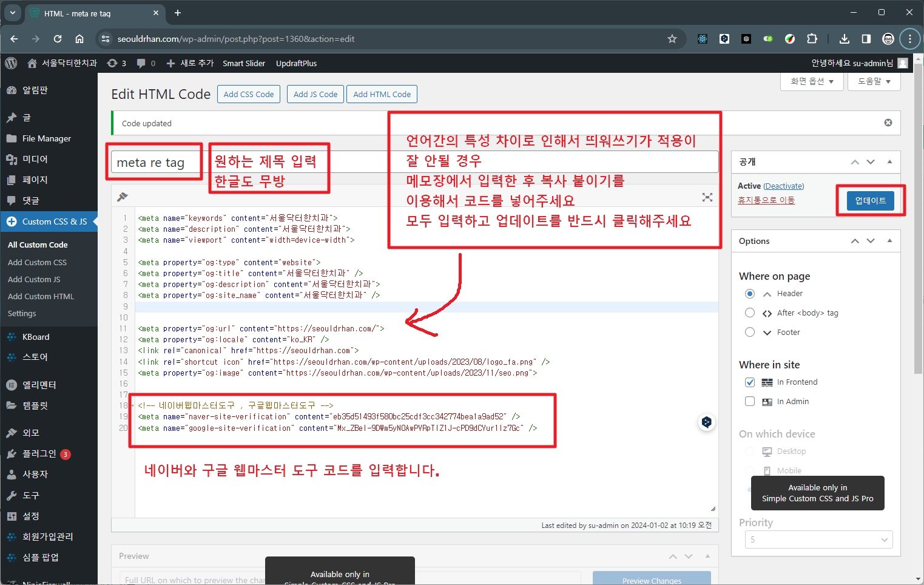Click the browser home icon

coord(79,39)
